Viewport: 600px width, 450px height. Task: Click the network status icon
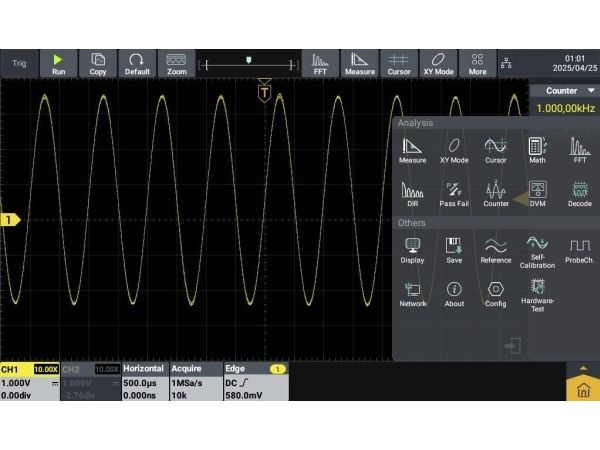506,63
